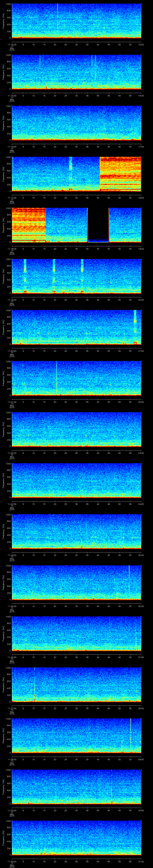Open the 11:16:00 spectrogram panel
Image resolution: width=153 pixels, height=868 pixels.
coord(76,123)
